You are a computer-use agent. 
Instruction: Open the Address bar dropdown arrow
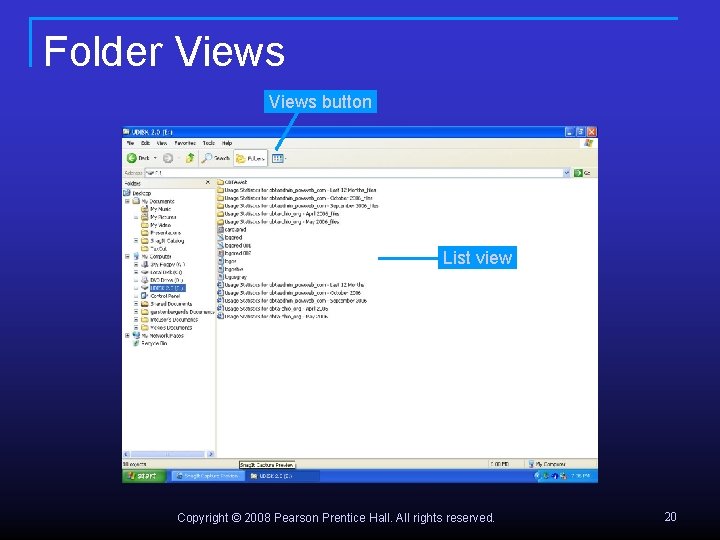click(x=566, y=173)
